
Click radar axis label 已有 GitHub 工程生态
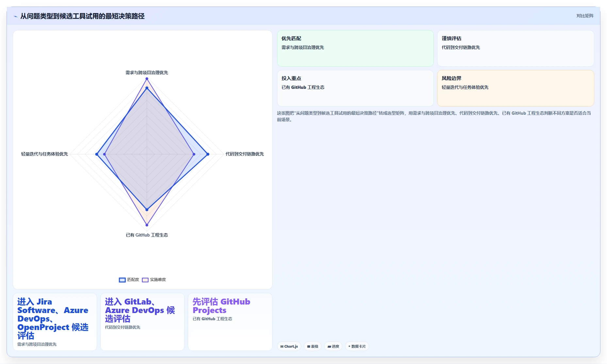coord(147,235)
